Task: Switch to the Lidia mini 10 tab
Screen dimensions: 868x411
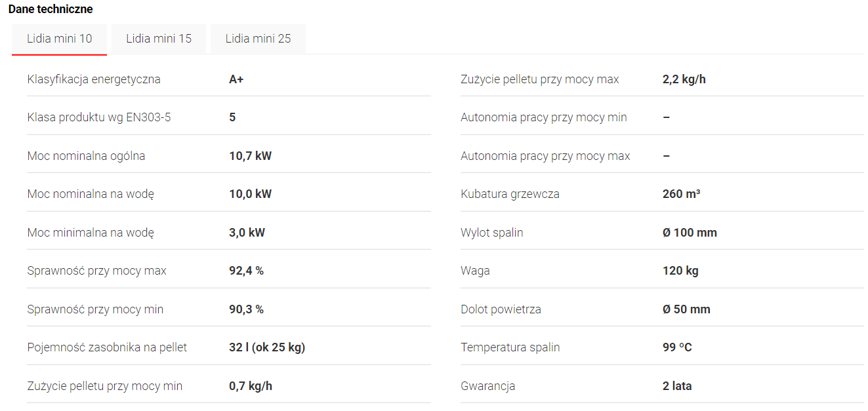Action: click(x=59, y=39)
